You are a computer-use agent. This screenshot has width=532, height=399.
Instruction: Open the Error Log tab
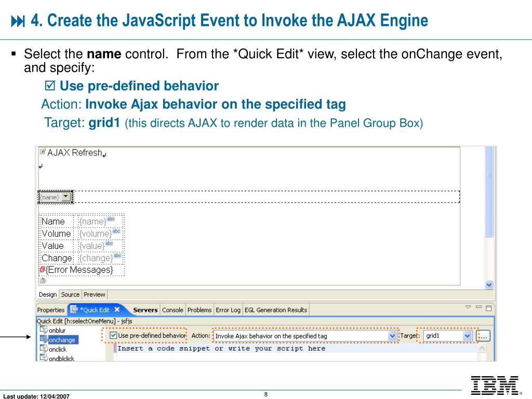(x=228, y=310)
